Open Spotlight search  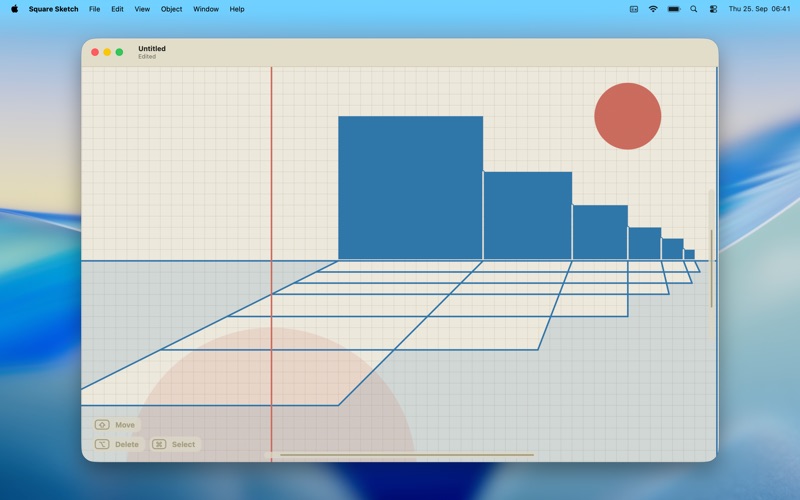pos(693,9)
